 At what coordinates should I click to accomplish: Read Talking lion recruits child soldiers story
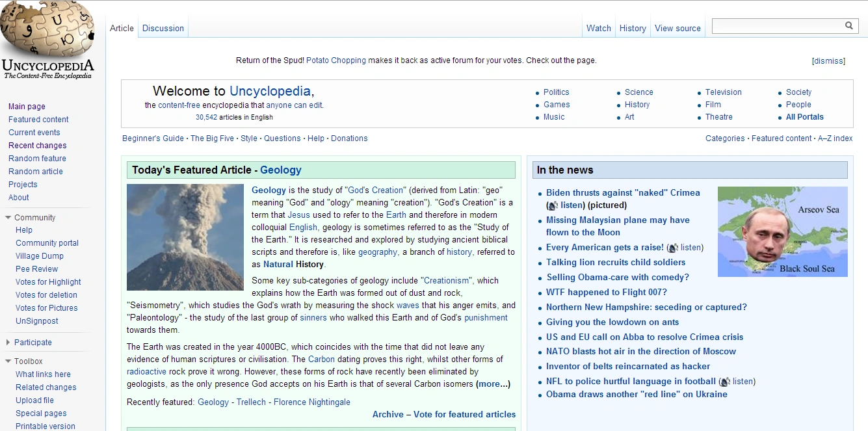coord(616,263)
